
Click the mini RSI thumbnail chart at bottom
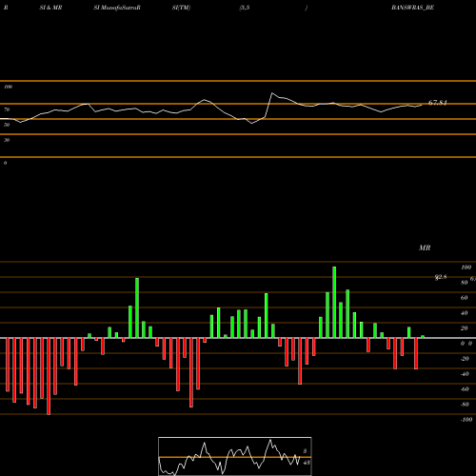pyautogui.click(x=235, y=456)
